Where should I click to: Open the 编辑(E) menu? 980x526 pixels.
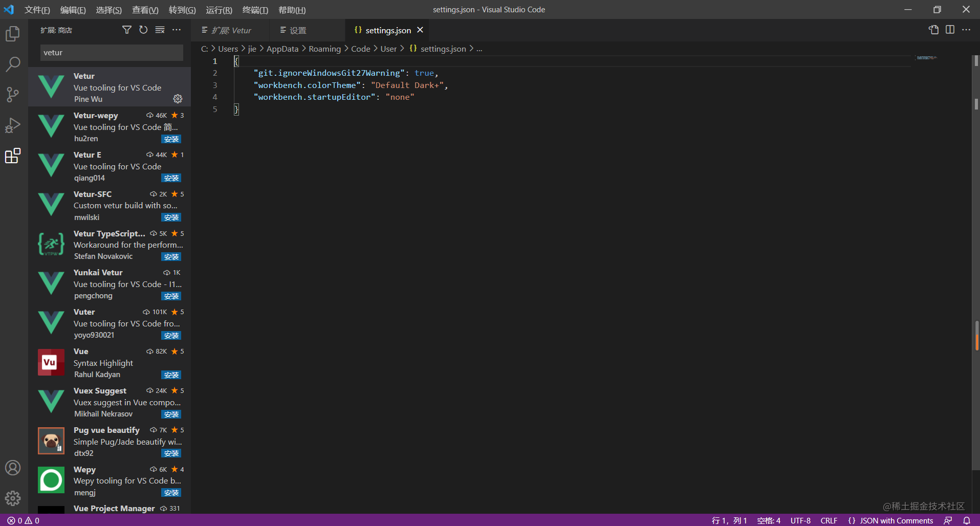(73, 10)
